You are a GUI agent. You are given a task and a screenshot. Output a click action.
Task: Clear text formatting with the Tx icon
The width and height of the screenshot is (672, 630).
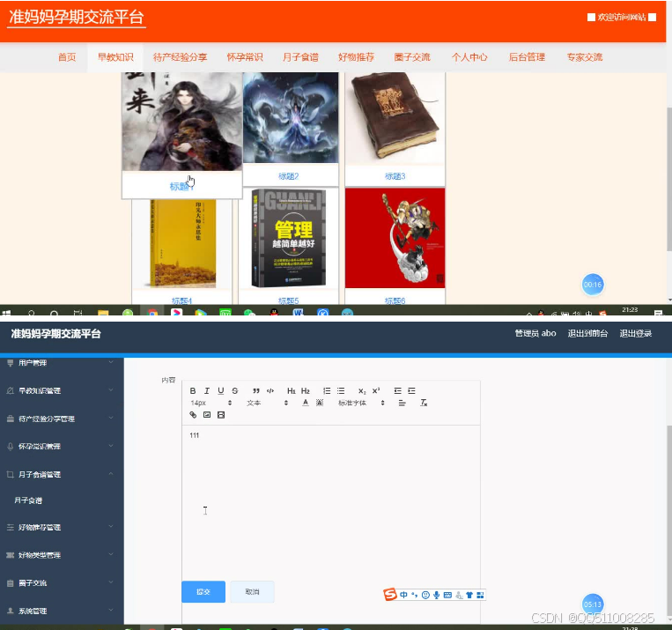pyautogui.click(x=424, y=403)
